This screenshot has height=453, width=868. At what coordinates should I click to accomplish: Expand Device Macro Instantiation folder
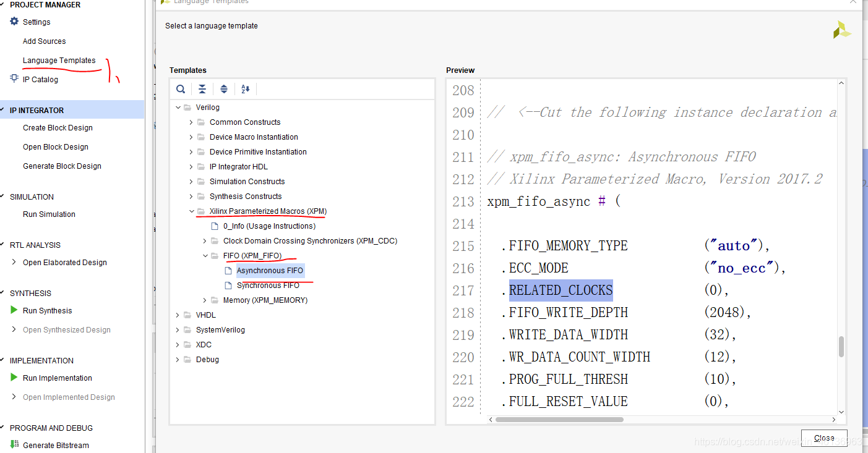click(x=191, y=137)
